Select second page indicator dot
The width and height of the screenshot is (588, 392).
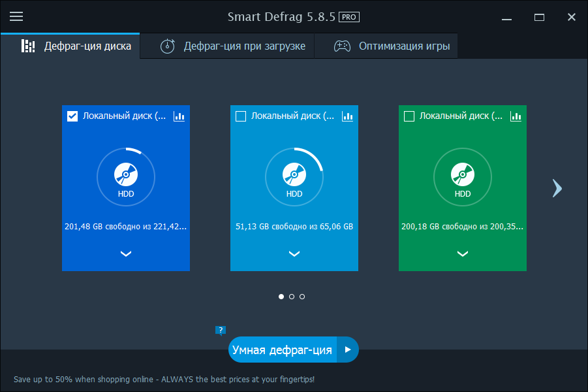(x=292, y=297)
